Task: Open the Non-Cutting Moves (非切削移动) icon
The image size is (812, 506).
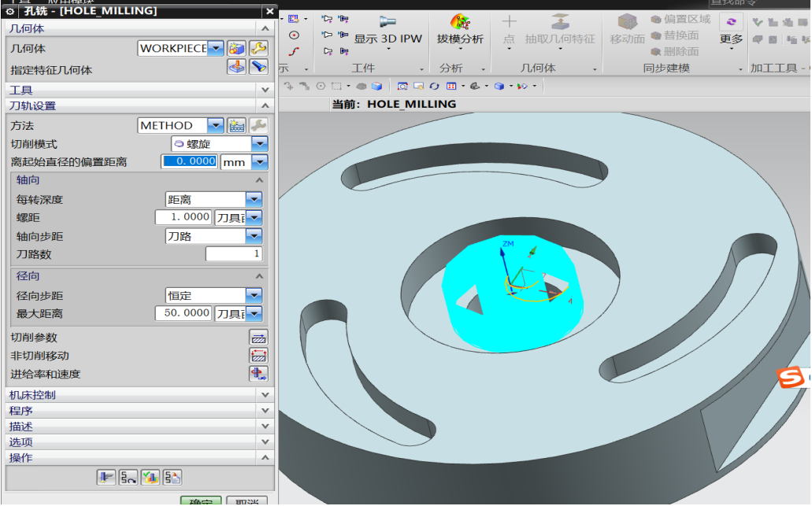Action: pos(258,356)
